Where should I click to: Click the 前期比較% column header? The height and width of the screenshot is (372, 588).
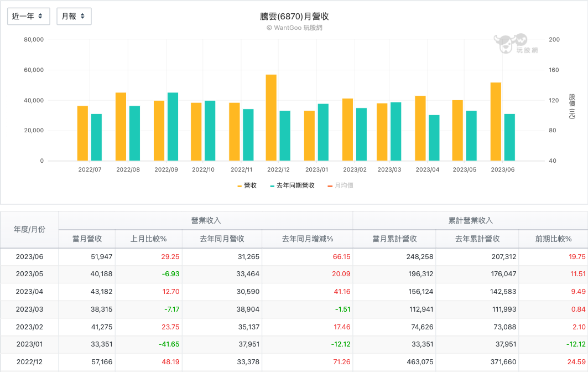pyautogui.click(x=553, y=239)
